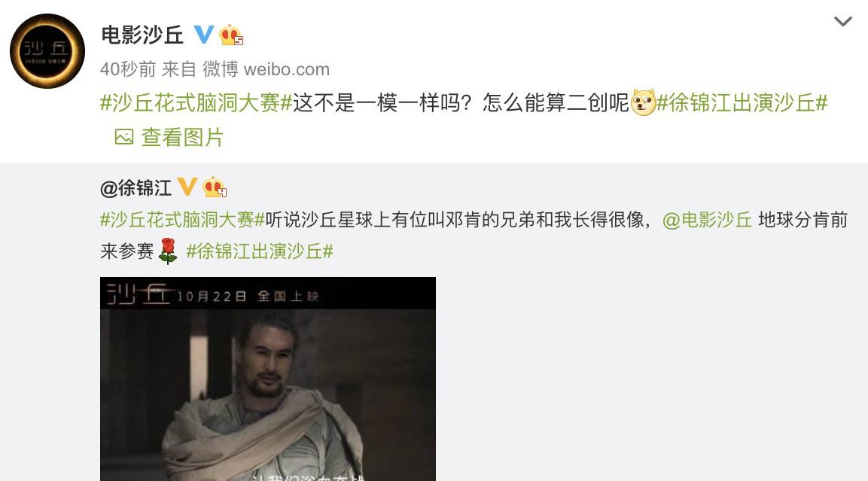Click 电影沙丘's crown membership badge
Image resolution: width=868 pixels, height=481 pixels.
coord(231,35)
